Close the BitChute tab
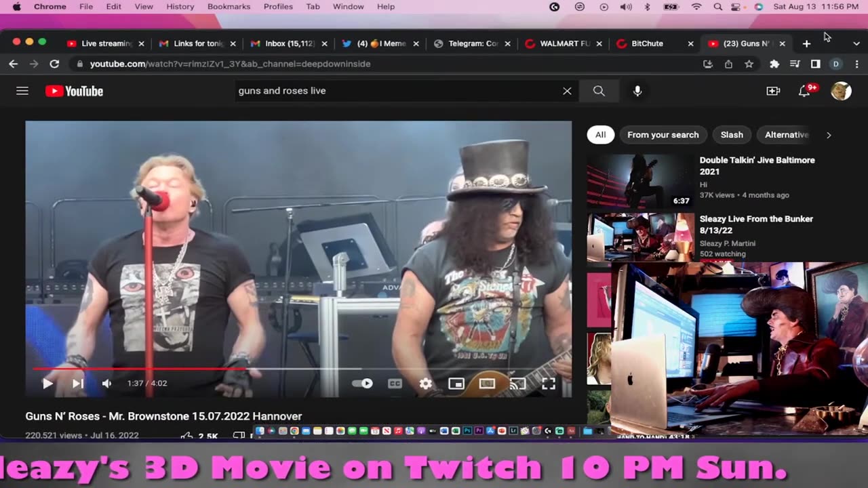 (x=690, y=43)
